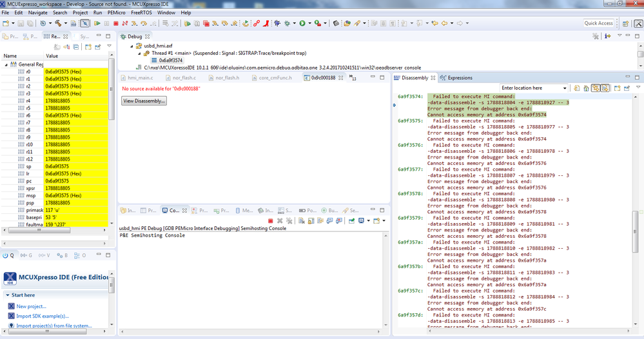Collapse the Start here section
Viewport: 644px width, 339px height.
tap(7, 295)
